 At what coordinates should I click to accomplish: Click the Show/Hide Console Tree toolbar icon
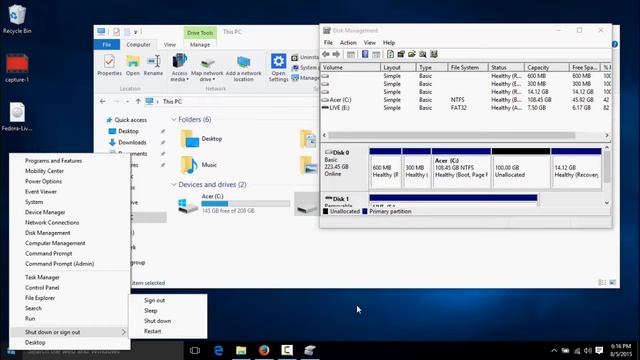pyautogui.click(x=351, y=54)
